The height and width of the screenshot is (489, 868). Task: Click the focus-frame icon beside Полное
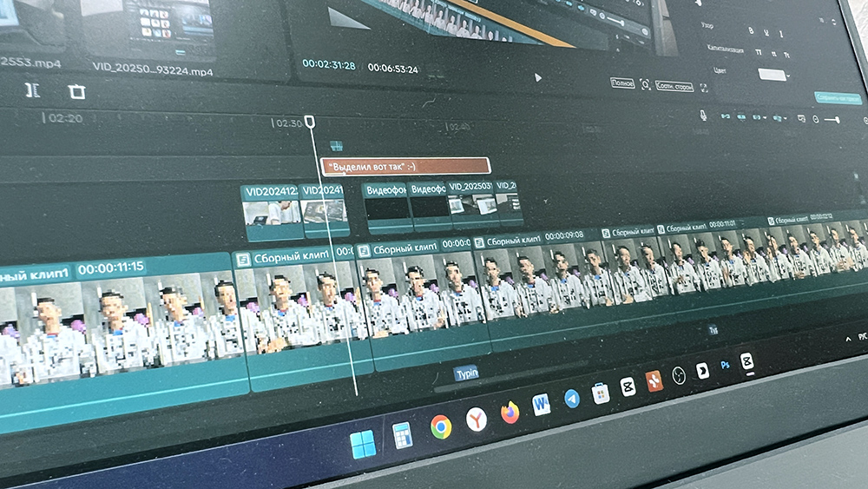(x=645, y=84)
